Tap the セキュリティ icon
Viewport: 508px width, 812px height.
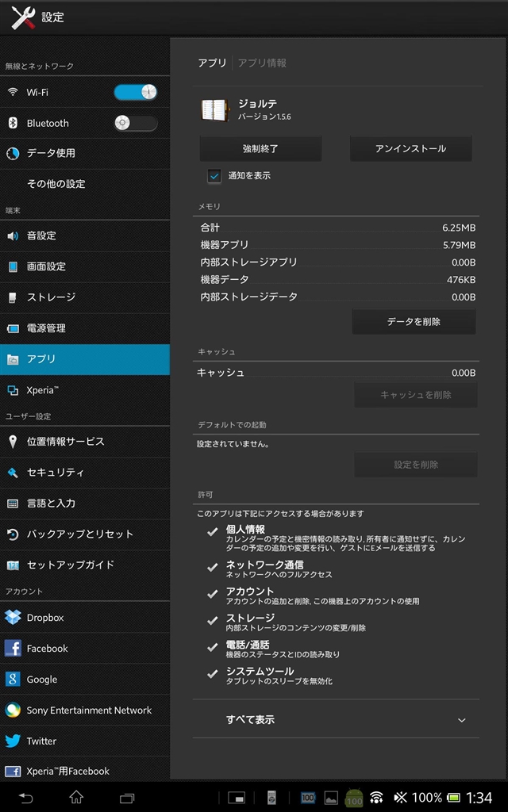tap(13, 473)
